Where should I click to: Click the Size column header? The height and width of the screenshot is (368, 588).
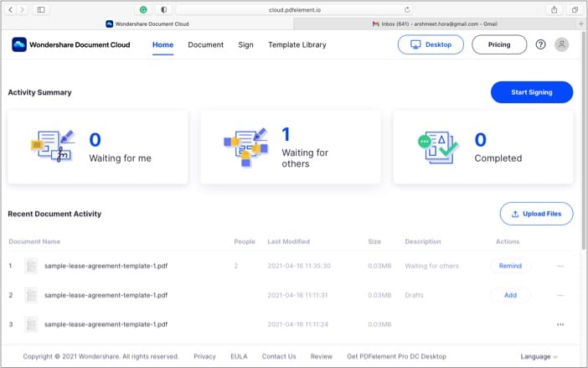(x=374, y=241)
